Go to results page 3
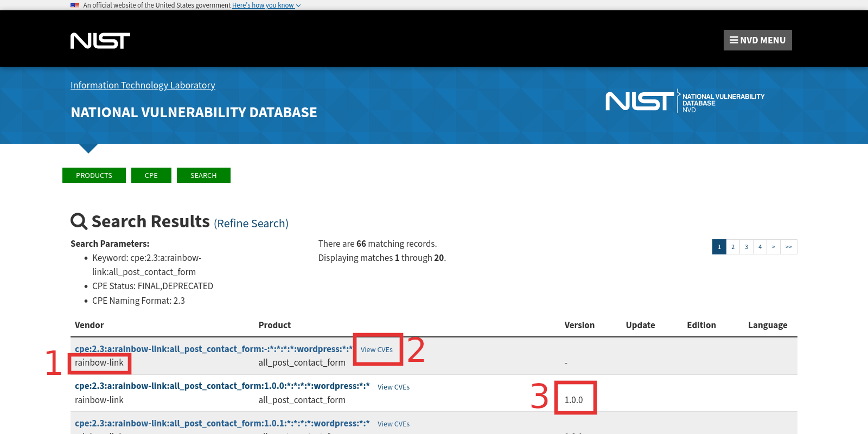 pos(746,247)
